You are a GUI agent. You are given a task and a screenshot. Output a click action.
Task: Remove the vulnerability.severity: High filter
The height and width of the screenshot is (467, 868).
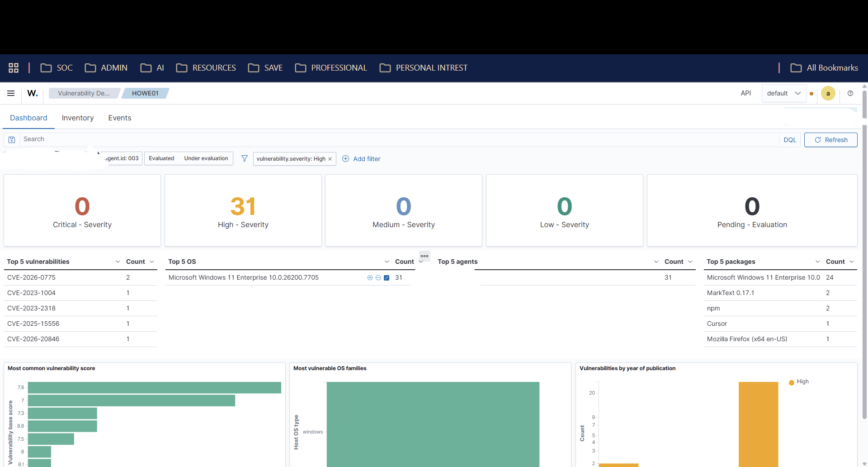330,159
